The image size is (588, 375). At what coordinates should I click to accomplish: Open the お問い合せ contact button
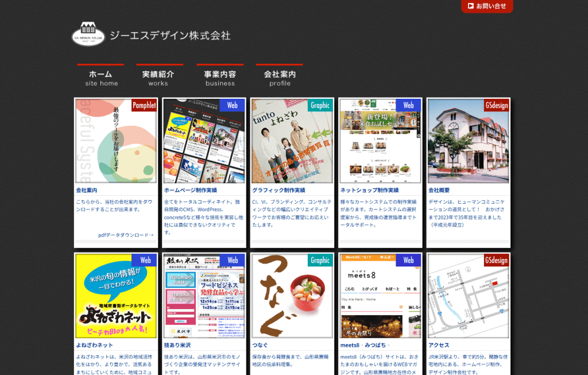tap(487, 6)
